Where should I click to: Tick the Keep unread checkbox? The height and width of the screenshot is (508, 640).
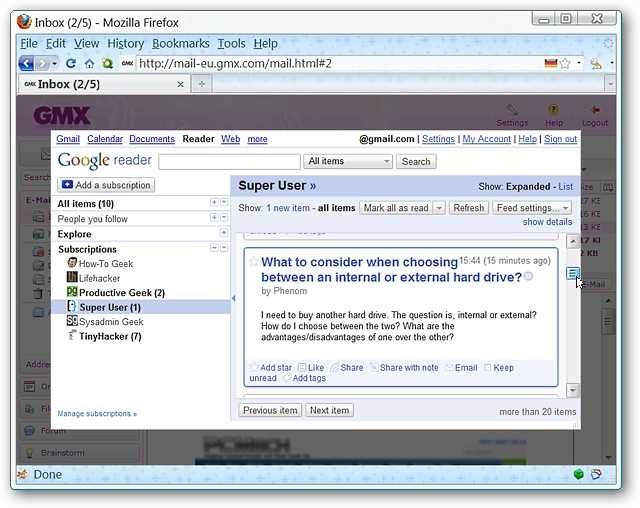click(487, 368)
